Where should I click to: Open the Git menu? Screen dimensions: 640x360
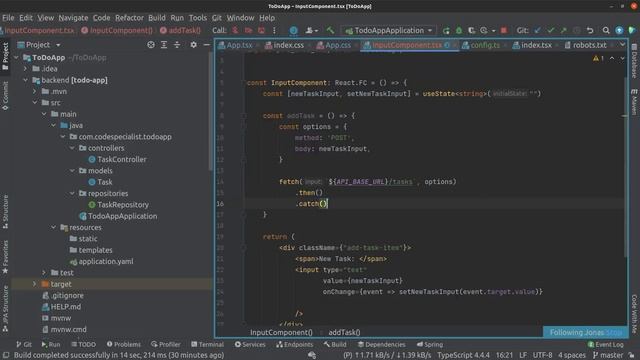[x=216, y=18]
